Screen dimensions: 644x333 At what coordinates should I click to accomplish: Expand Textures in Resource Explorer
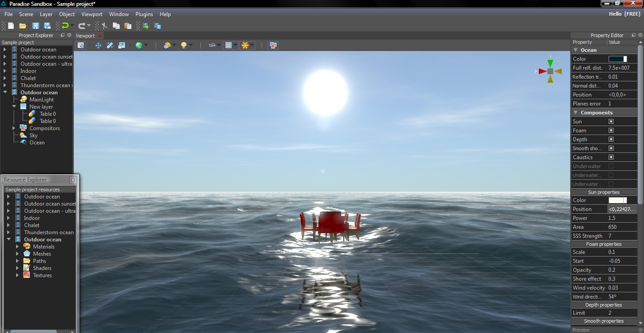pyautogui.click(x=17, y=275)
